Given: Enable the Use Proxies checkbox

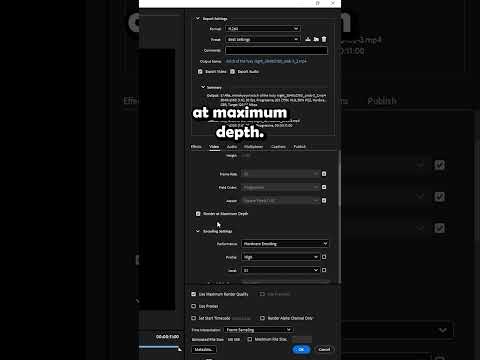Looking at the screenshot, I should click(x=194, y=306).
